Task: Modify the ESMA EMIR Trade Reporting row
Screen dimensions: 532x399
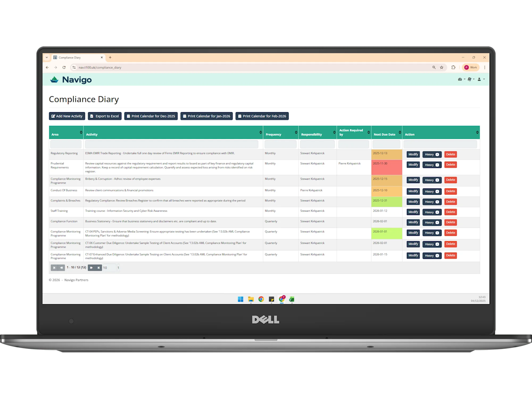Action: pos(413,154)
